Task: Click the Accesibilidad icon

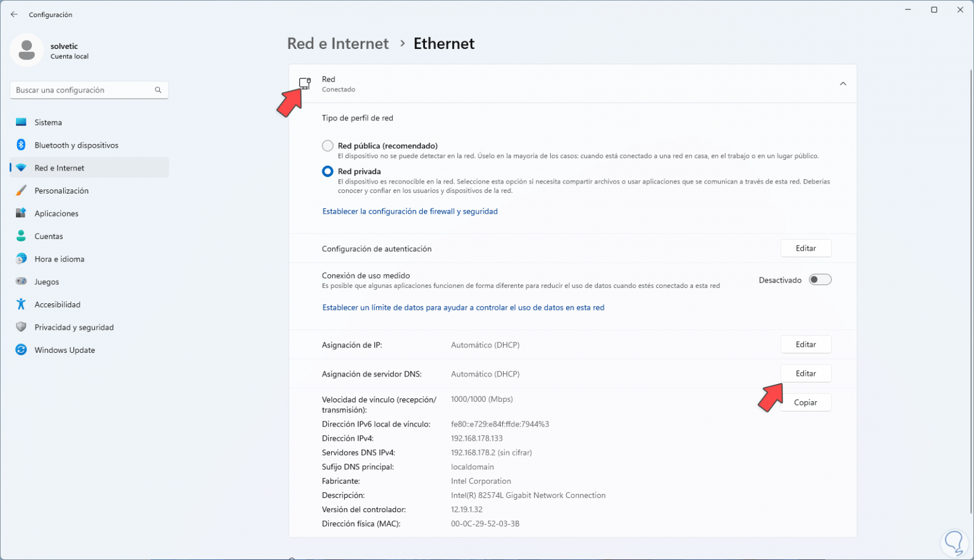Action: pyautogui.click(x=21, y=304)
